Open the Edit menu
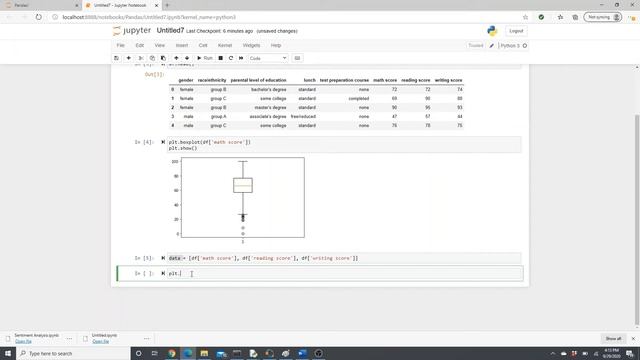This screenshot has width=640, height=360. (140, 45)
